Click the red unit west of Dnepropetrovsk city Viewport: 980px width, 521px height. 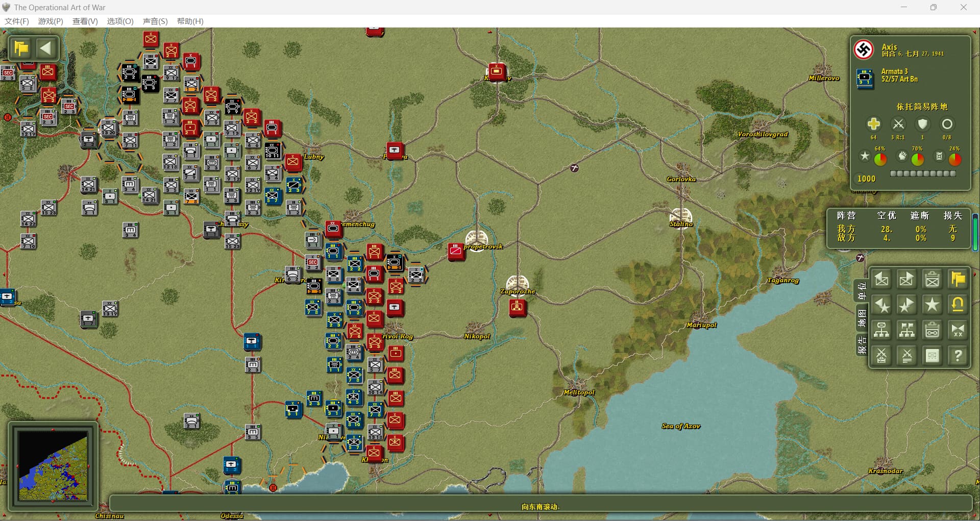point(456,251)
